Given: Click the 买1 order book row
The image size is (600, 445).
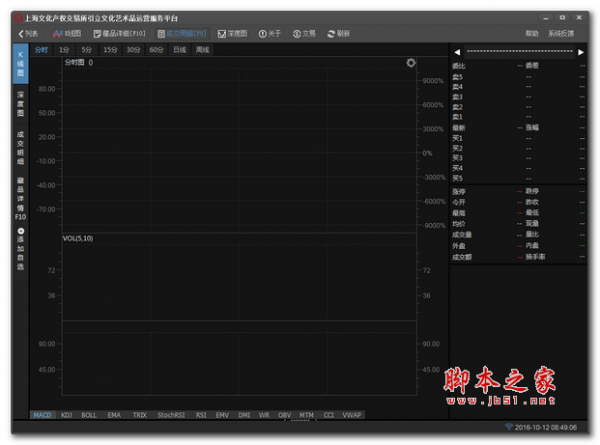Looking at the screenshot, I should tap(518, 138).
